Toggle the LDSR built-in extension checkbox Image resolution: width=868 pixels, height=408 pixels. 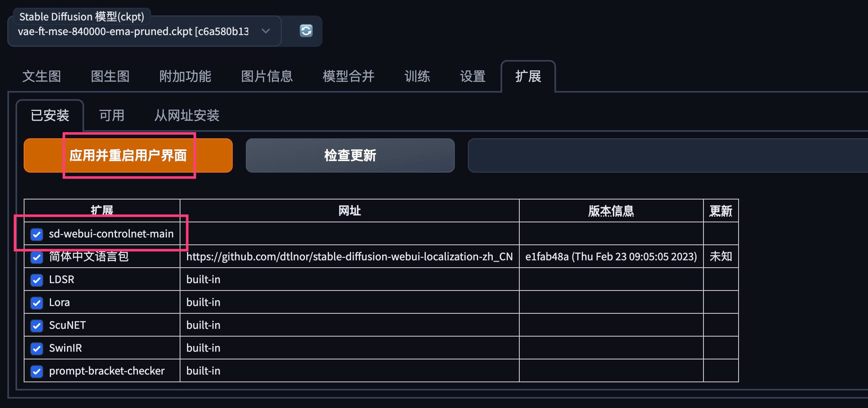[x=37, y=280]
